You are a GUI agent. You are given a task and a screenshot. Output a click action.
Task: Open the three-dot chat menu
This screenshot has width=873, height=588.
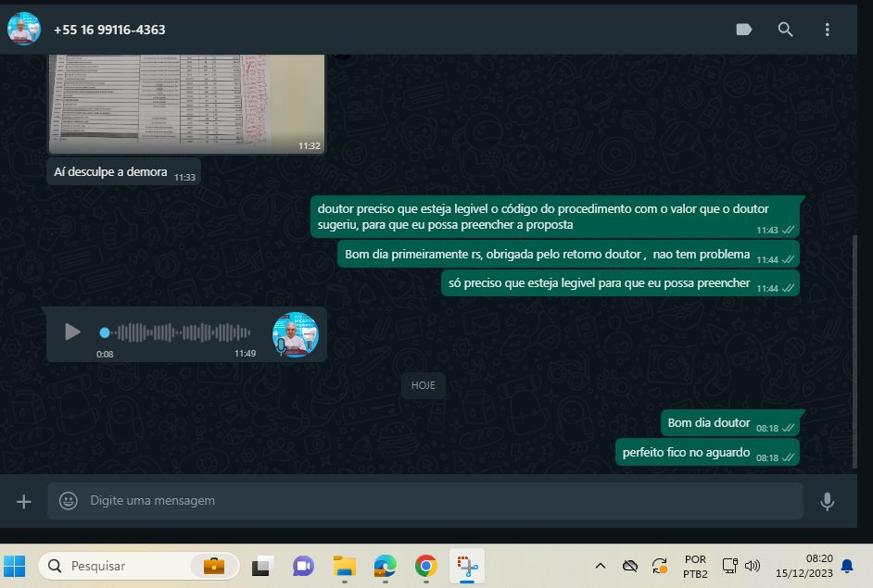pyautogui.click(x=827, y=30)
